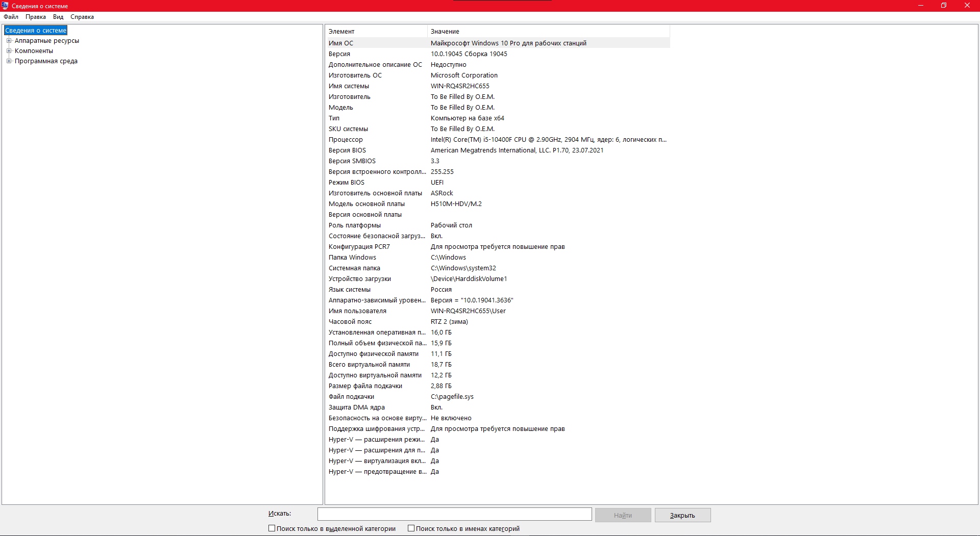Expand the Аппаратные ресурсы tree node
This screenshot has height=536, width=980.
click(x=9, y=41)
